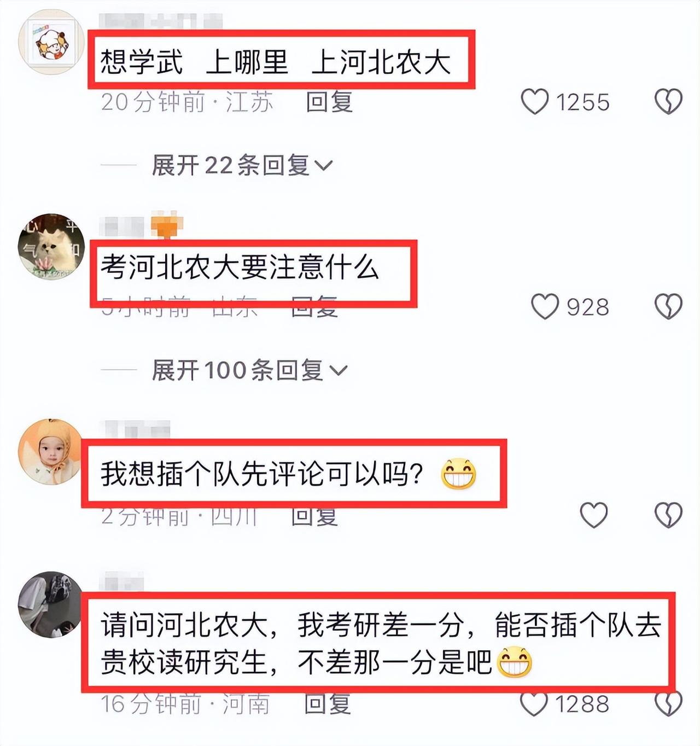Open the white cat avatar profile
This screenshot has width=700, height=746.
[51, 247]
